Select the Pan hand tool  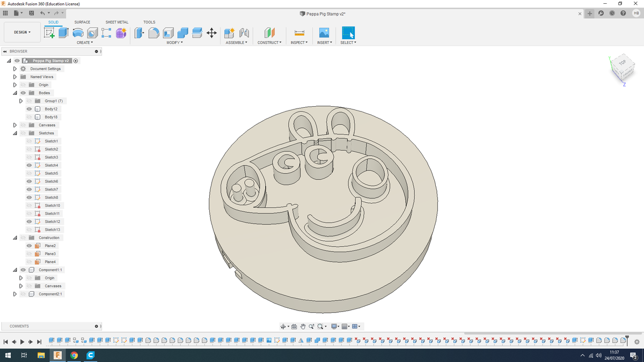click(x=303, y=326)
